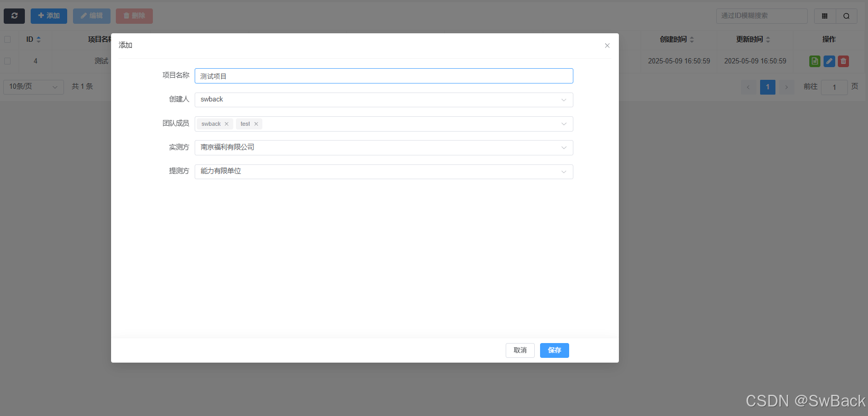Image resolution: width=868 pixels, height=416 pixels.
Task: Click the 前往 page number input
Action: 834,87
